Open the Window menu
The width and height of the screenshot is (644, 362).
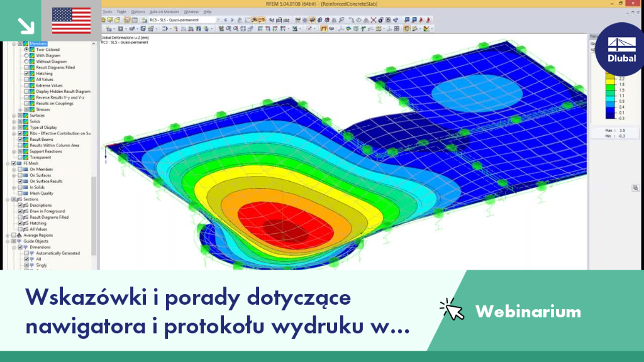(191, 12)
